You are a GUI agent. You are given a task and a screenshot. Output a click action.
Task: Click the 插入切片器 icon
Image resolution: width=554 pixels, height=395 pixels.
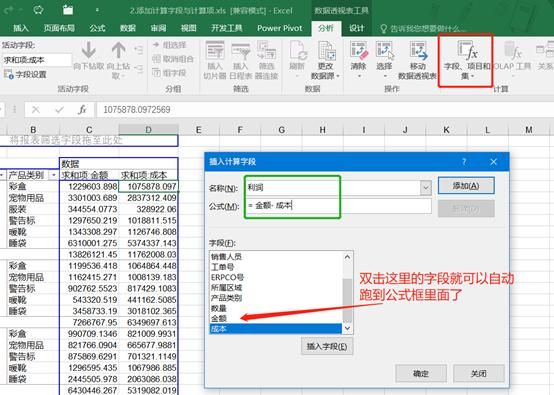coord(215,51)
